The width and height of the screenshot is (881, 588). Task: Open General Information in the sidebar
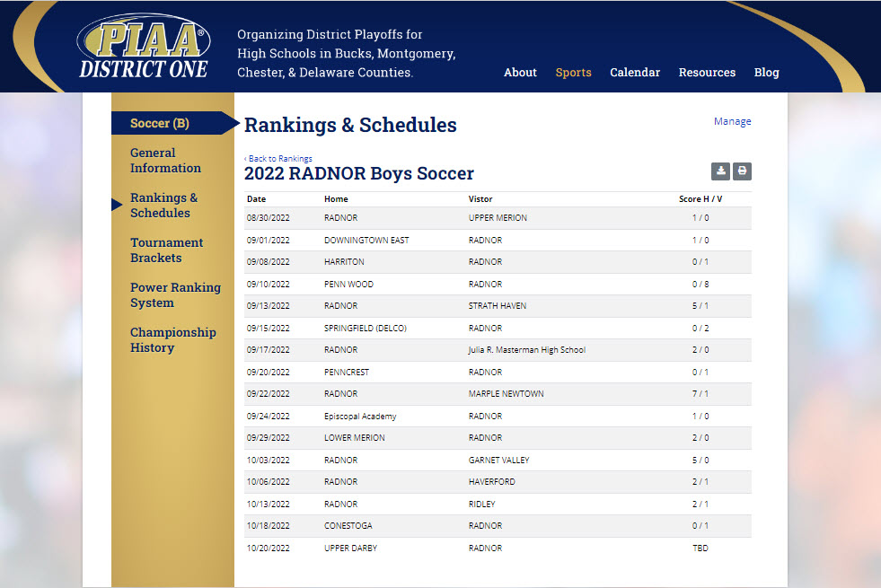click(165, 161)
